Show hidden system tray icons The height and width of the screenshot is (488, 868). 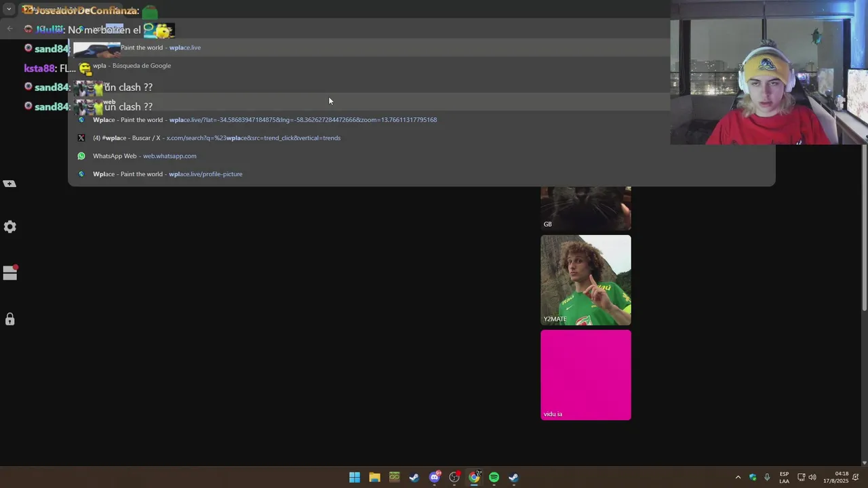pos(738,477)
